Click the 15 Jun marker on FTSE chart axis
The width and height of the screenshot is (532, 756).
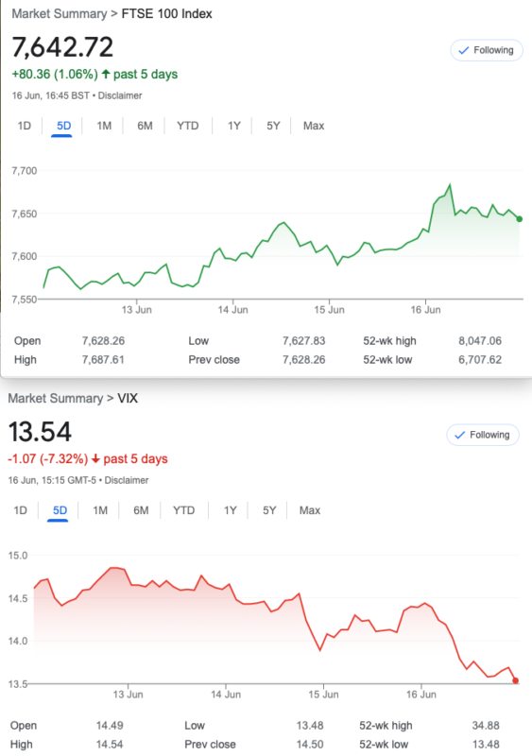(329, 310)
